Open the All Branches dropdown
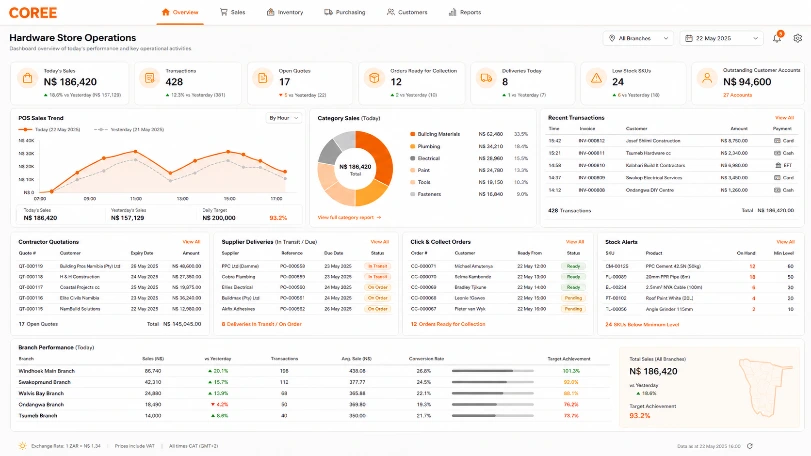Screen dimensions: 811x456 pyautogui.click(x=638, y=38)
